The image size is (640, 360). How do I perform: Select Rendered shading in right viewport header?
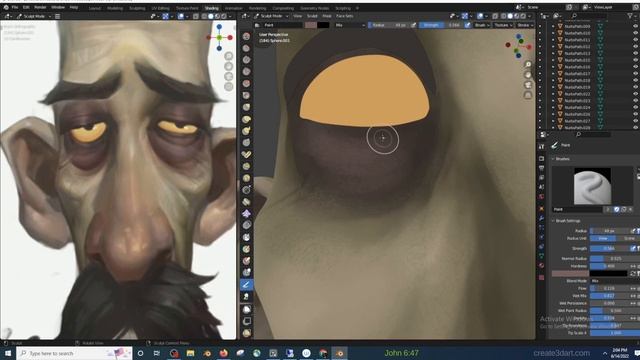tap(523, 16)
